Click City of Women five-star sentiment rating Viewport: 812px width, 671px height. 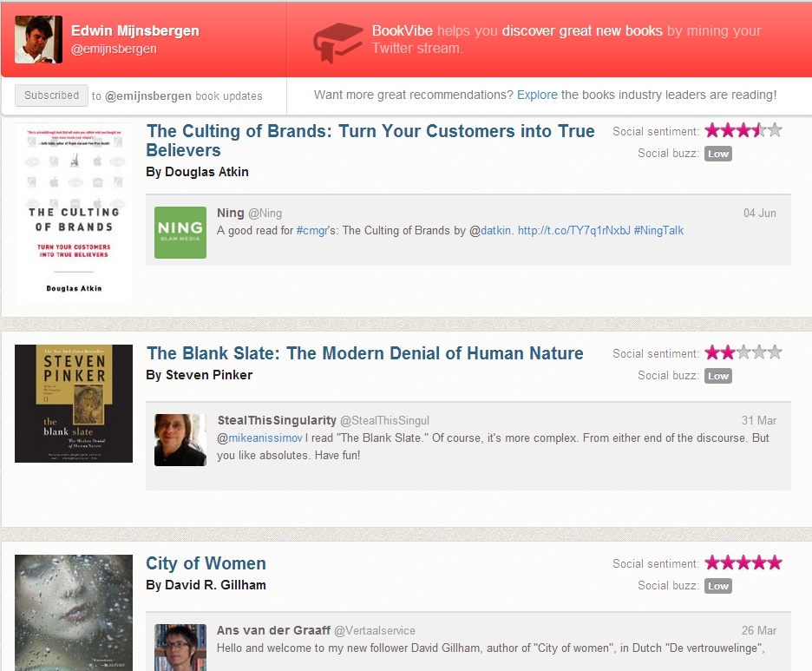[x=743, y=562]
